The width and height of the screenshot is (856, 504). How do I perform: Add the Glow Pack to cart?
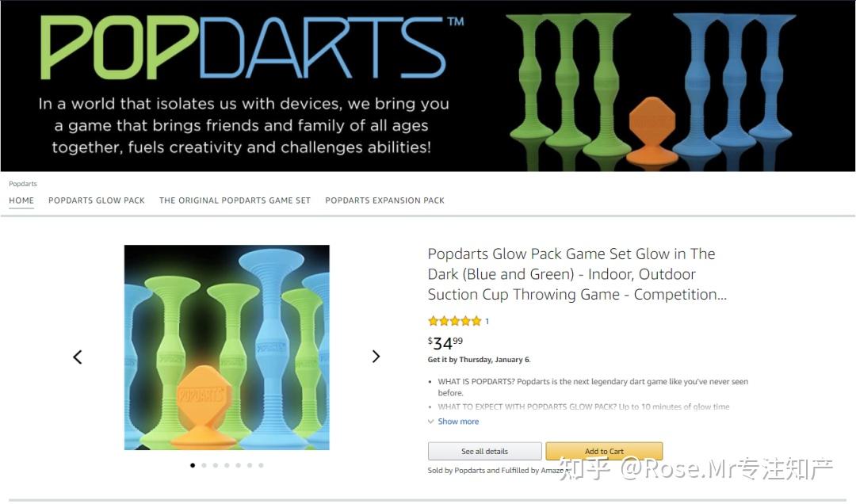pyautogui.click(x=604, y=451)
